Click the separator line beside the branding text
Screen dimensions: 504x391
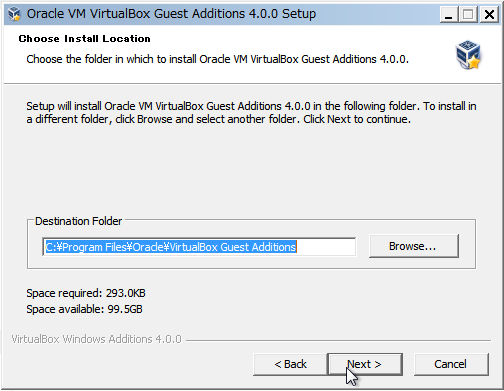pyautogui.click(x=338, y=340)
